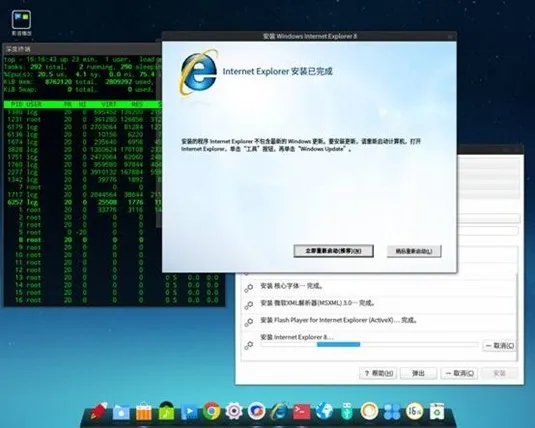Click the 立即重新启动(推荐) restart now button

click(333, 251)
